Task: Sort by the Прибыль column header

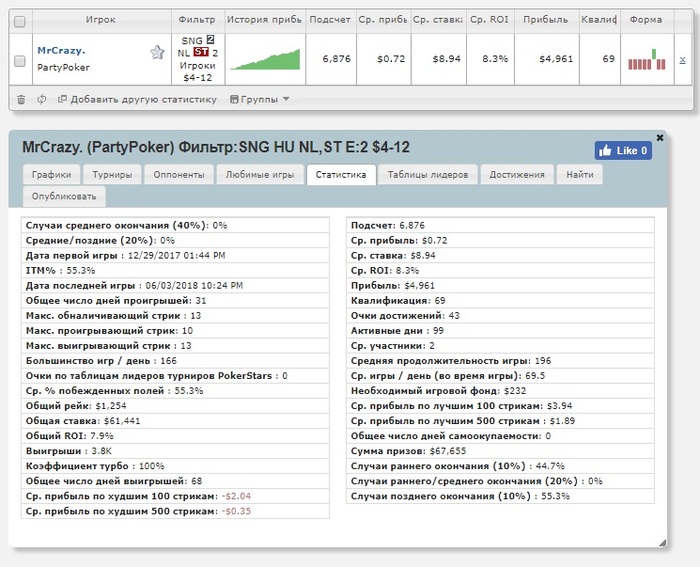Action: click(546, 20)
